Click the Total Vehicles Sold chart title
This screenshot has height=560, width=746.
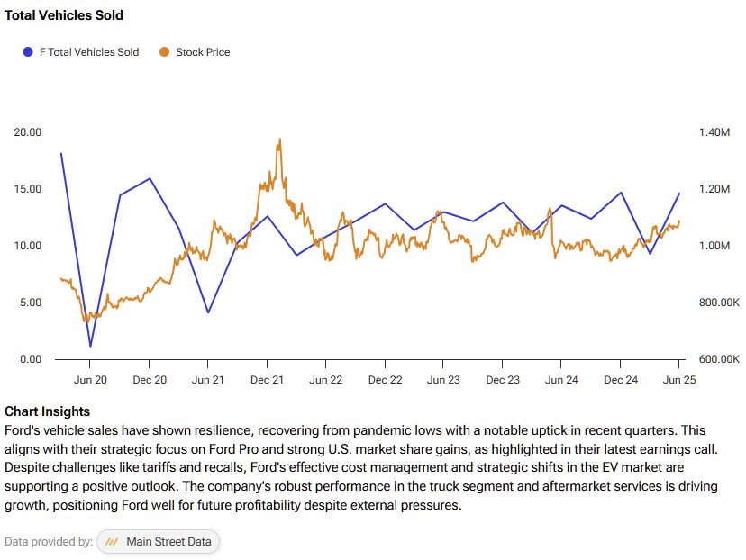(x=64, y=15)
